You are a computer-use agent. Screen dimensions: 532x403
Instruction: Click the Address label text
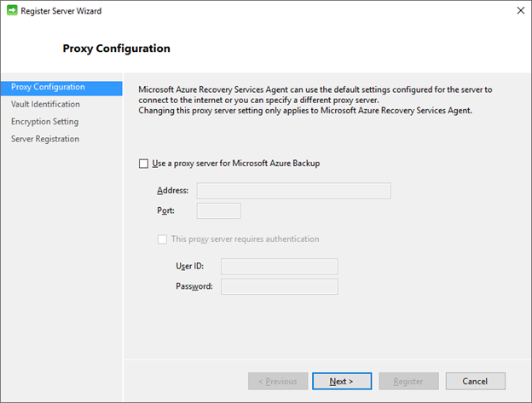(x=172, y=191)
